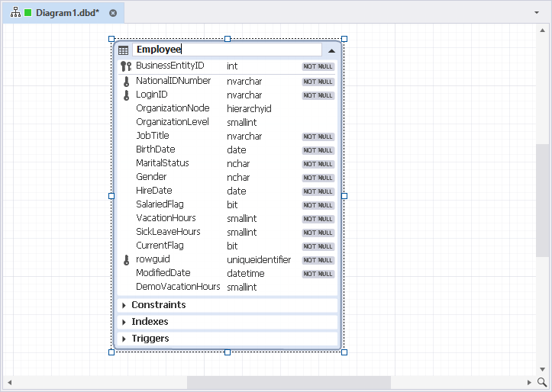Screen dimensions: 552x392
Task: Click the Employee table name field
Action: pyautogui.click(x=227, y=50)
